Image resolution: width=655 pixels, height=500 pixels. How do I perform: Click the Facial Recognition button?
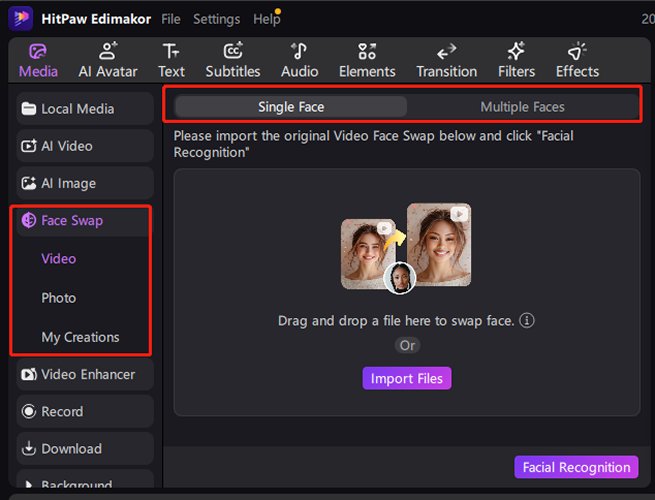click(x=577, y=467)
